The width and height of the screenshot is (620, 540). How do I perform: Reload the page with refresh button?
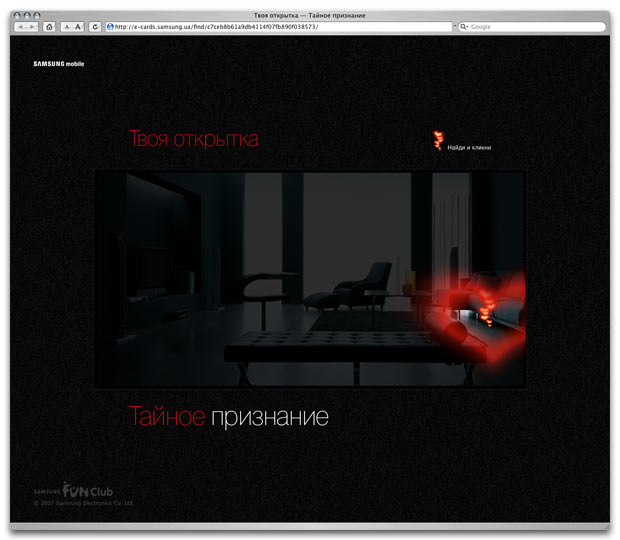(95, 27)
